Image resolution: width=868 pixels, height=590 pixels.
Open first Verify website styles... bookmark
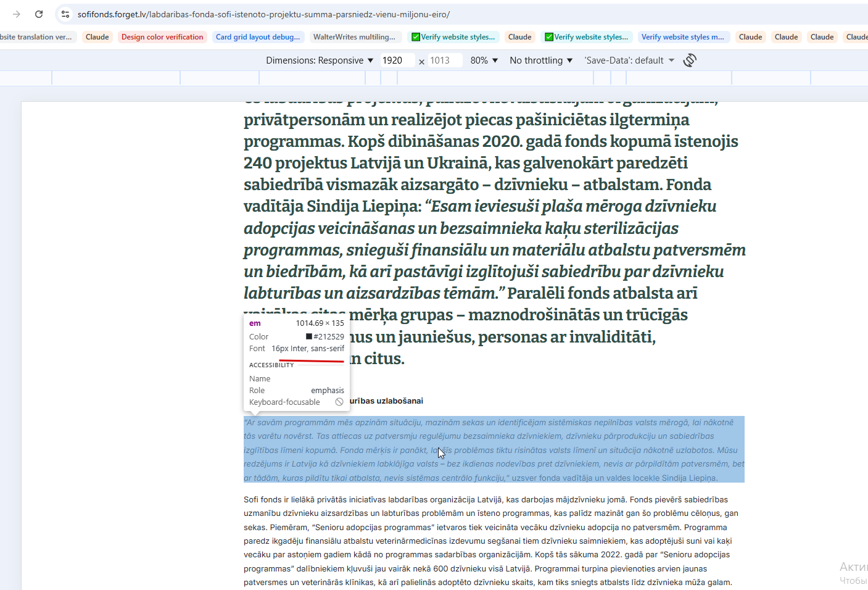pyautogui.click(x=453, y=37)
